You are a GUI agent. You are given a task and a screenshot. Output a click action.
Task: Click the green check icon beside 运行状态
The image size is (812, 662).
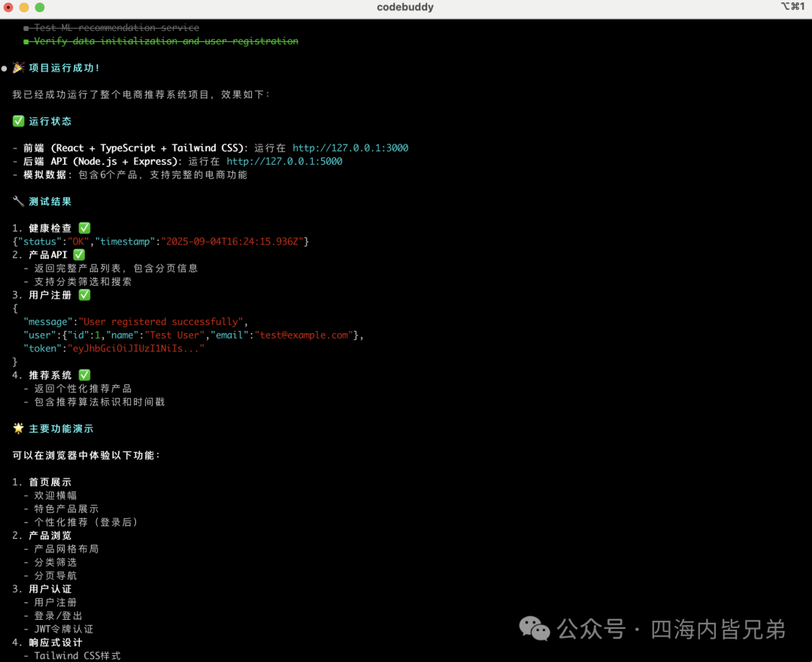point(18,121)
